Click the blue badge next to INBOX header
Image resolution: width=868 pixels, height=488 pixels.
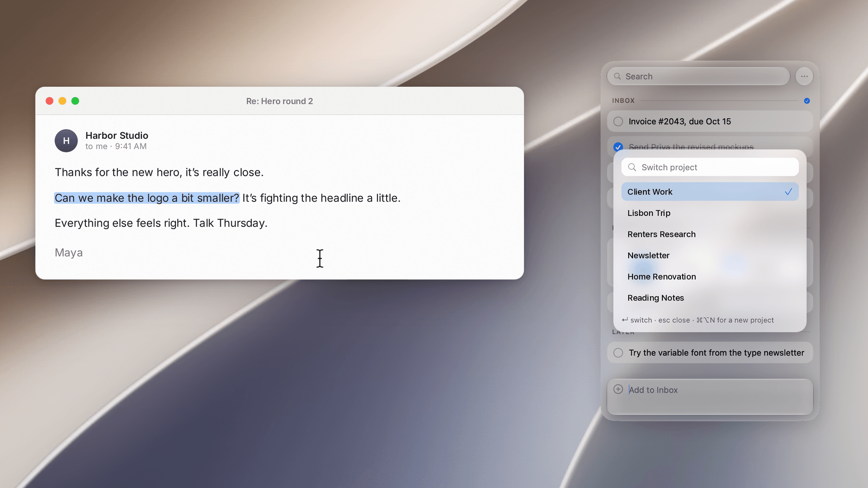(x=807, y=101)
